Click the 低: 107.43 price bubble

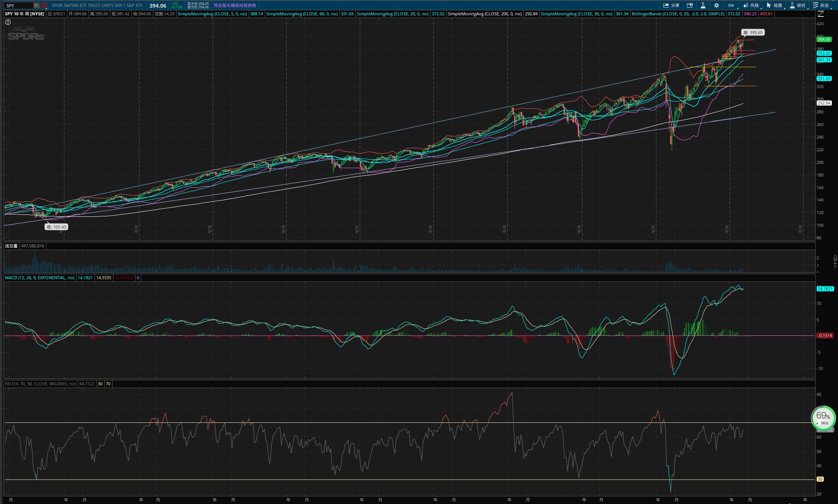tap(57, 227)
